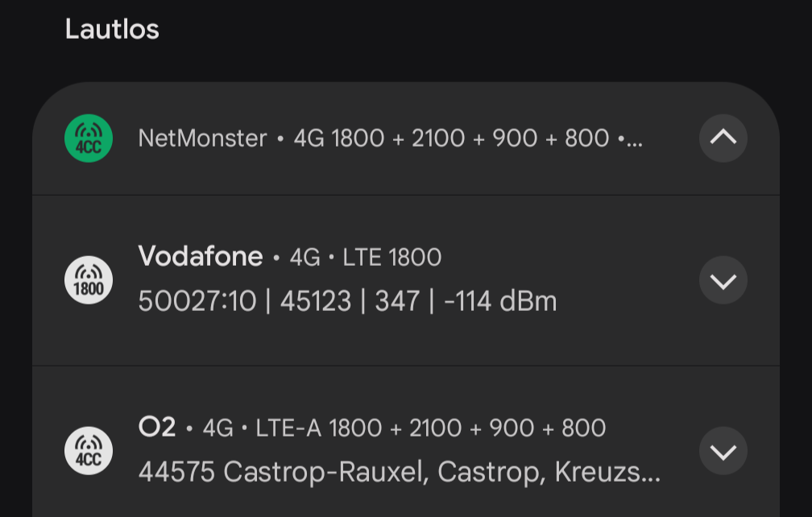Tap the white 4CC icon next to O2
Viewport: 812px width, 517px height.
89,451
